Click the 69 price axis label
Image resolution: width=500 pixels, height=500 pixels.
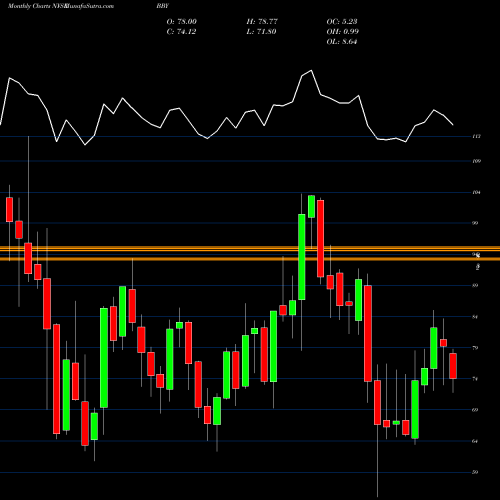475,410
